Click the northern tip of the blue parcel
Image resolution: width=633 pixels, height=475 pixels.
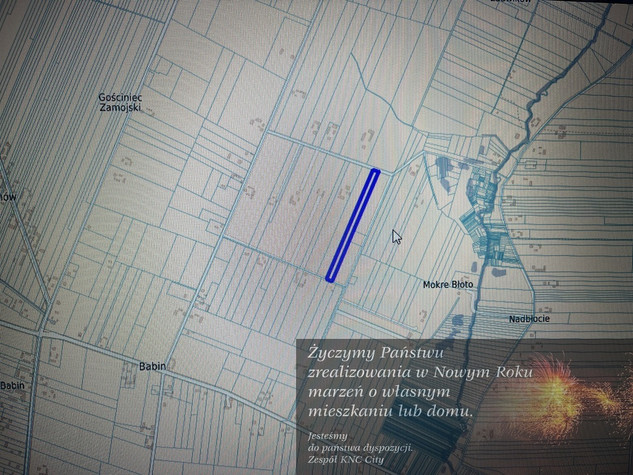click(374, 174)
